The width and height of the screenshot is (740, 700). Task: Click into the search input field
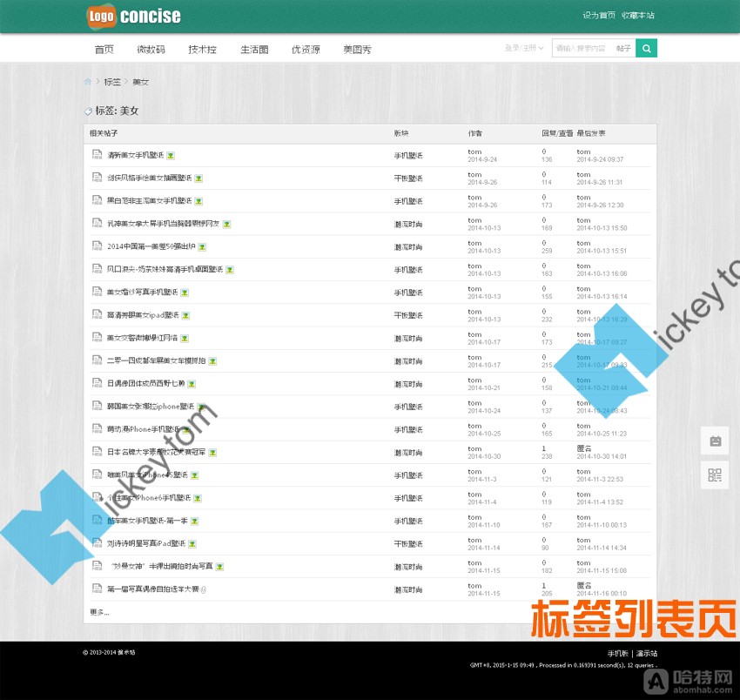(x=583, y=48)
